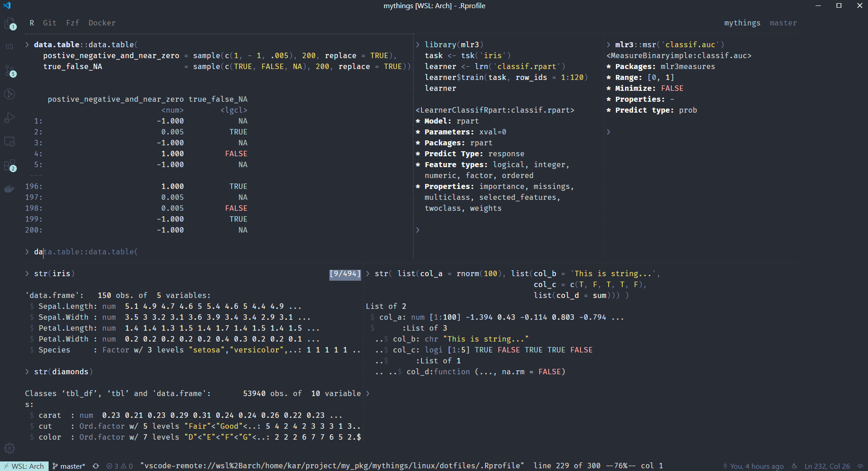Open the Run and Debug view
This screenshot has height=471, width=868.
(10, 118)
